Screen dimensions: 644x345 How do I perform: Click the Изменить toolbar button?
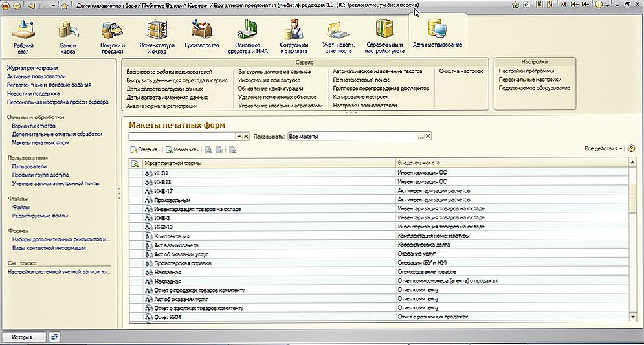point(182,150)
